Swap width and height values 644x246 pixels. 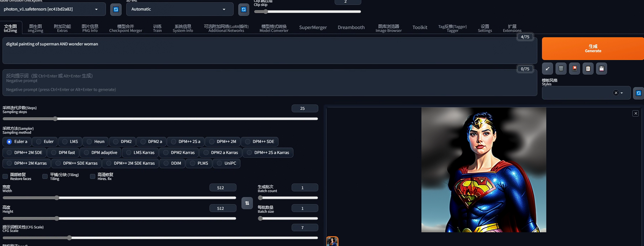pyautogui.click(x=247, y=203)
